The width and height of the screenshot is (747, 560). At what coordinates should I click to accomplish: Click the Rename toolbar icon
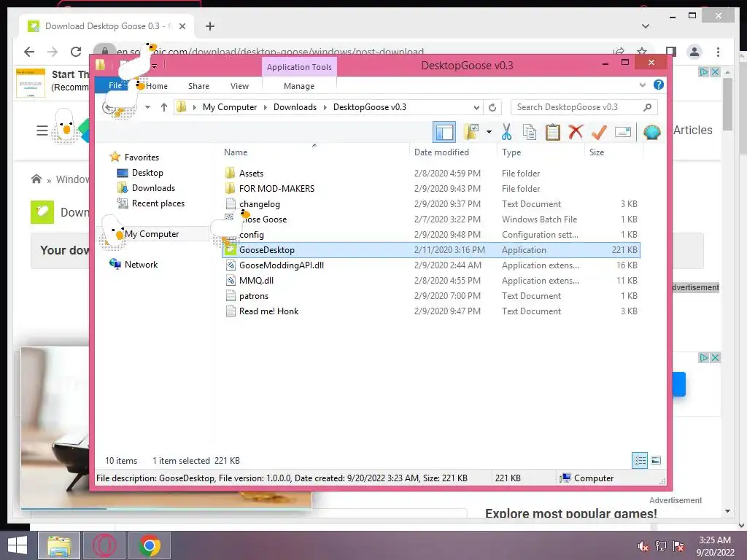[x=623, y=132]
